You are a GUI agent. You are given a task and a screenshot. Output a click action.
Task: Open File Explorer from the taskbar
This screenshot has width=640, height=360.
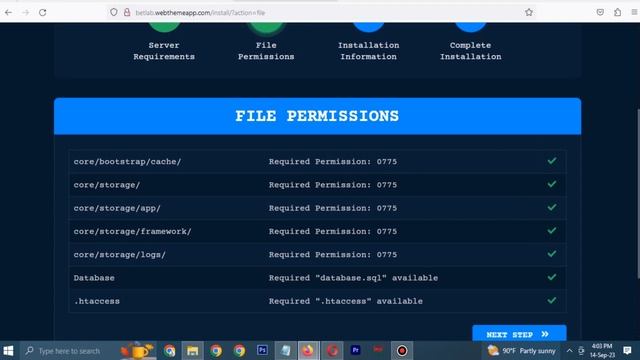pyautogui.click(x=193, y=351)
